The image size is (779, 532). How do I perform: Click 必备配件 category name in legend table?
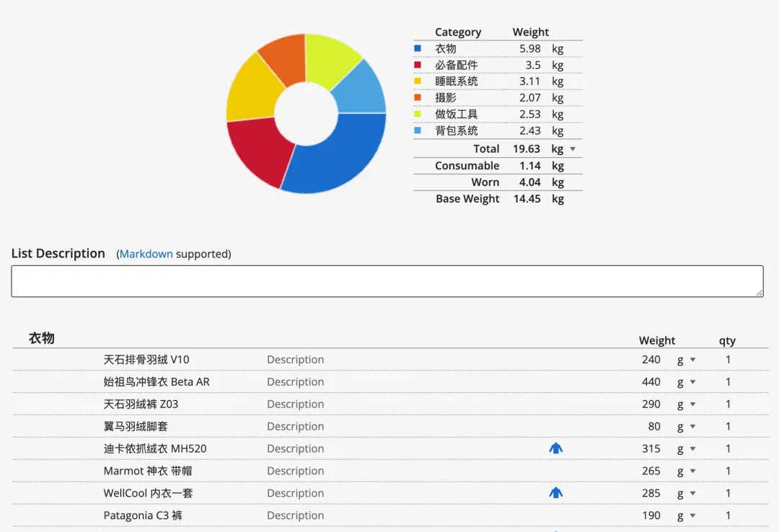tap(456, 65)
